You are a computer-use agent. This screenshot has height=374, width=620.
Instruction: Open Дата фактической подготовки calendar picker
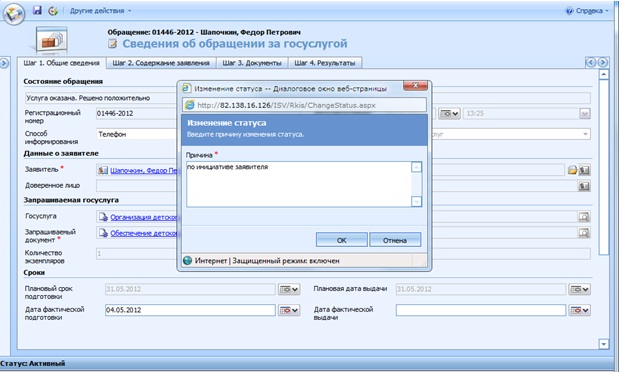[289, 310]
